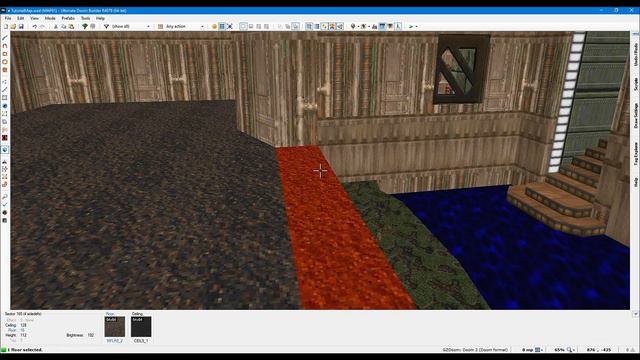Open the Draw Settings side panel tab
This screenshot has height=360, width=640.
[636, 116]
